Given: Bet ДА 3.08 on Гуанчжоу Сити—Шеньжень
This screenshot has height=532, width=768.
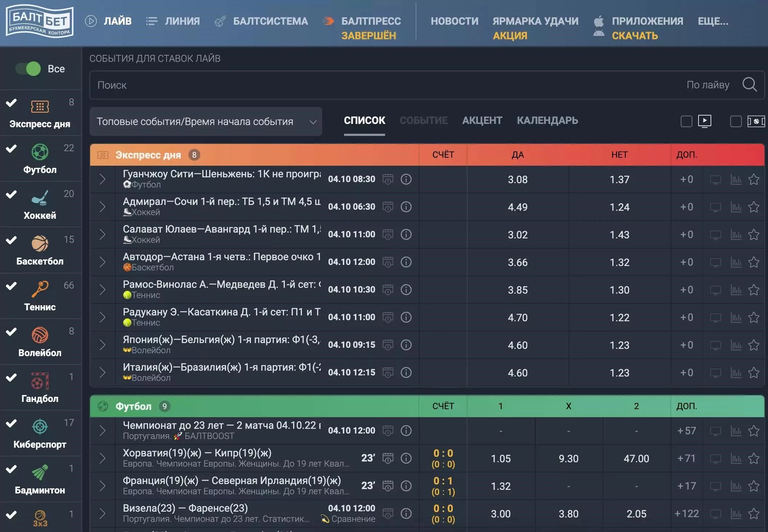Looking at the screenshot, I should 518,179.
